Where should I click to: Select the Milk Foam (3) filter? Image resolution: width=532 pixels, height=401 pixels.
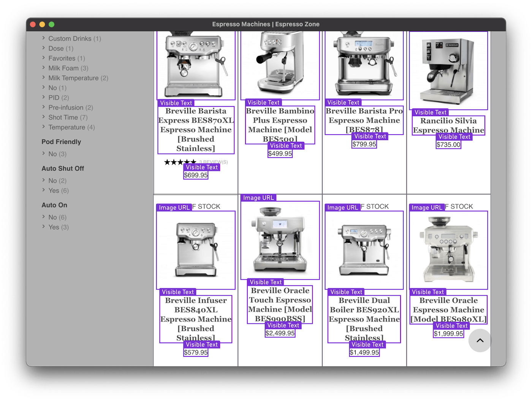pyautogui.click(x=68, y=68)
